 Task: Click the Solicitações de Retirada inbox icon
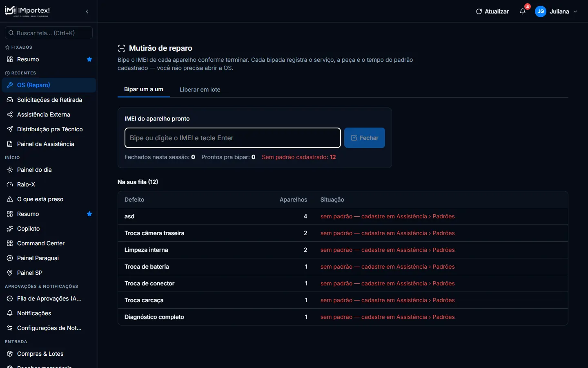pos(10,100)
